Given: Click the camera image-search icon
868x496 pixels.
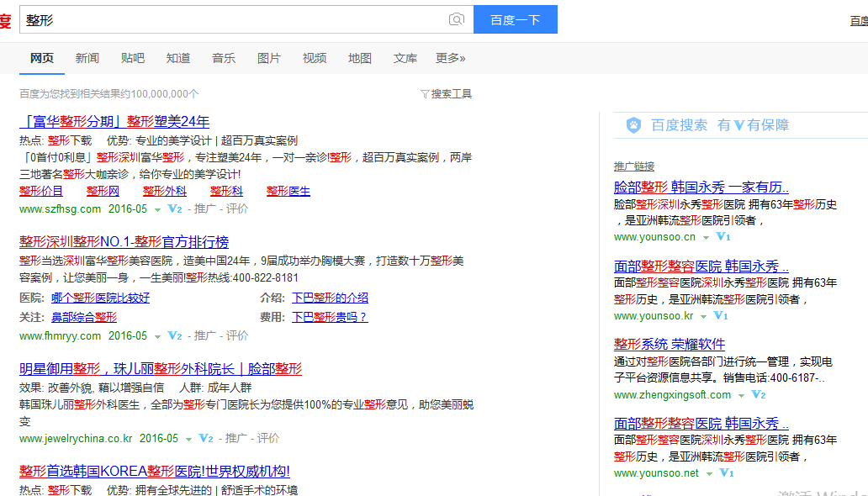Looking at the screenshot, I should (x=456, y=20).
